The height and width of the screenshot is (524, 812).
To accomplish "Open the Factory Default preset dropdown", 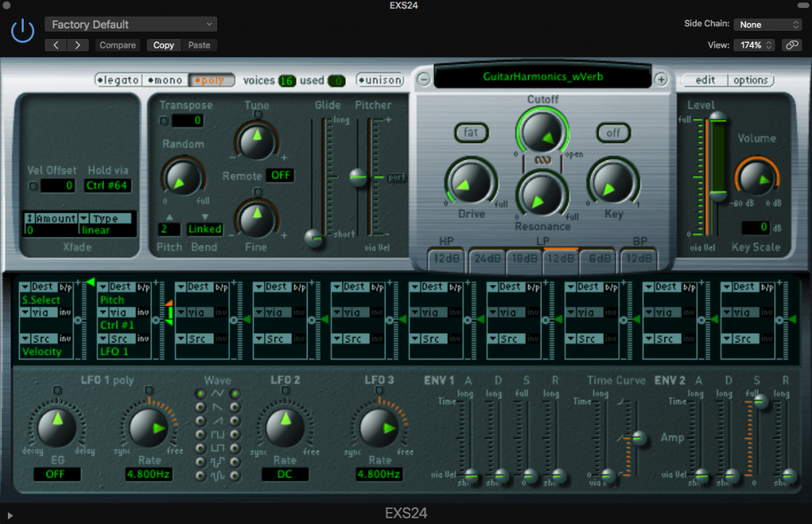I will [x=130, y=24].
